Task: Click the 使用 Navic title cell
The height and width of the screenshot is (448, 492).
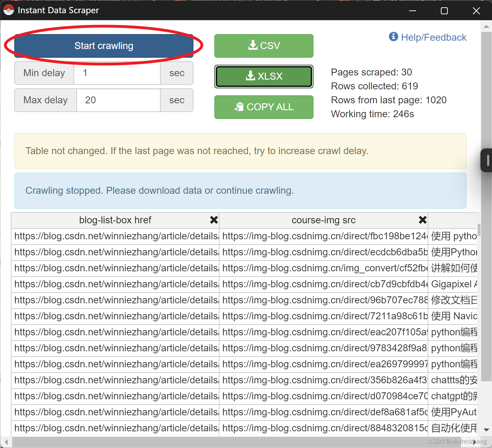Action: click(x=453, y=317)
